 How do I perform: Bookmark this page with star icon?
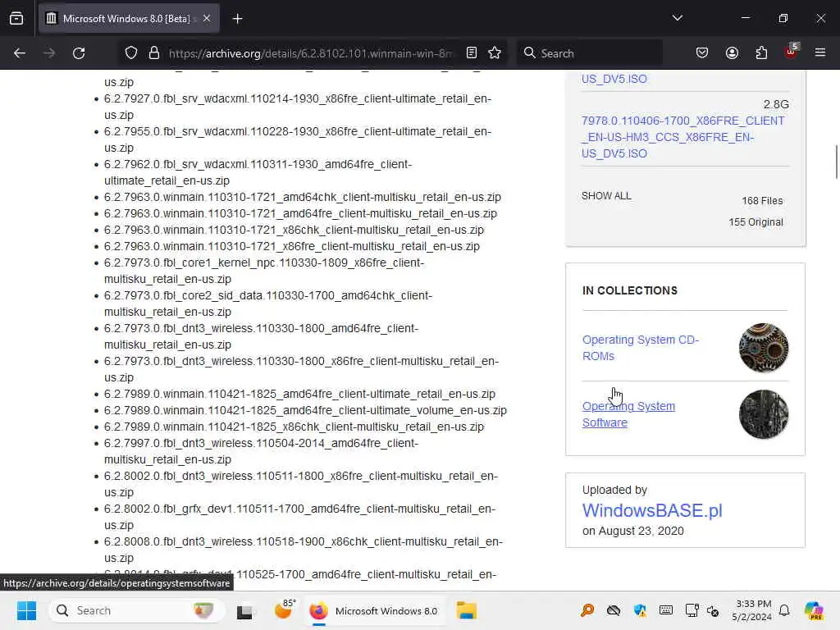pos(495,52)
